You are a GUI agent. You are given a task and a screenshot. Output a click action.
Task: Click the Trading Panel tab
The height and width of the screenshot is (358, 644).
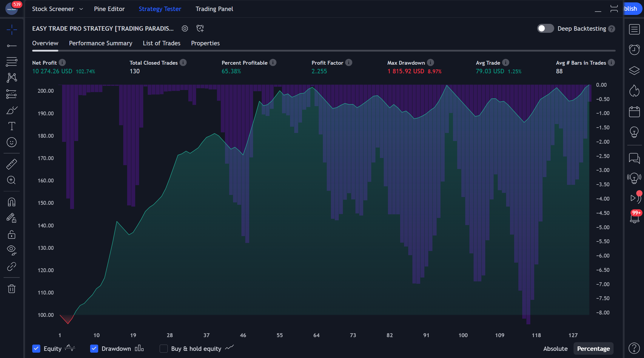pyautogui.click(x=214, y=9)
